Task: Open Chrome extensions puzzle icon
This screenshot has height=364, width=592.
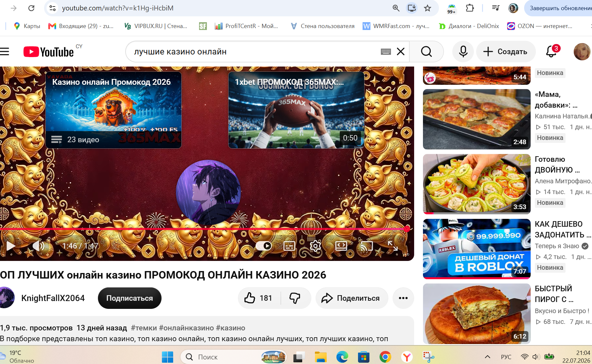Action: 470,8
